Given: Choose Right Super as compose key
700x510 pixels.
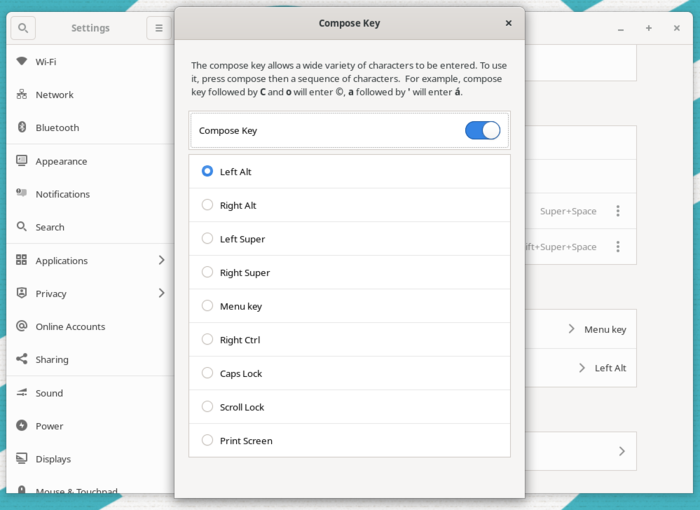Looking at the screenshot, I should point(349,272).
